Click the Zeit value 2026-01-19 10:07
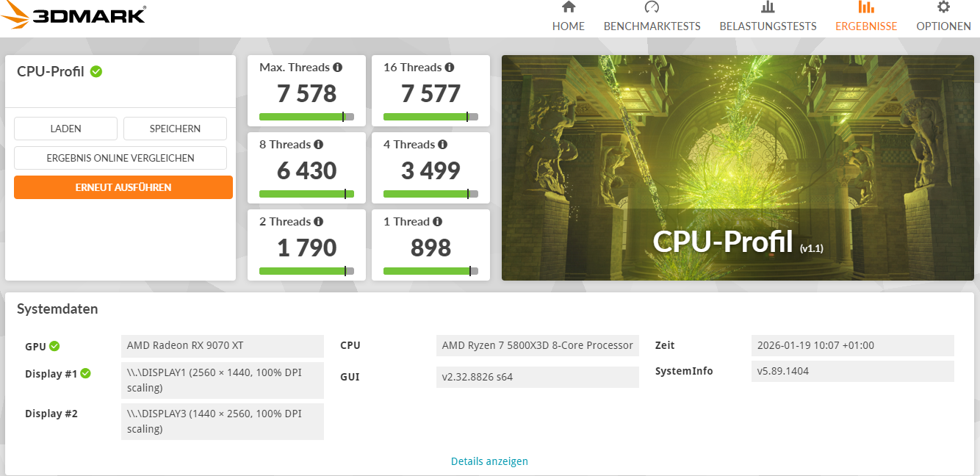 click(852, 345)
